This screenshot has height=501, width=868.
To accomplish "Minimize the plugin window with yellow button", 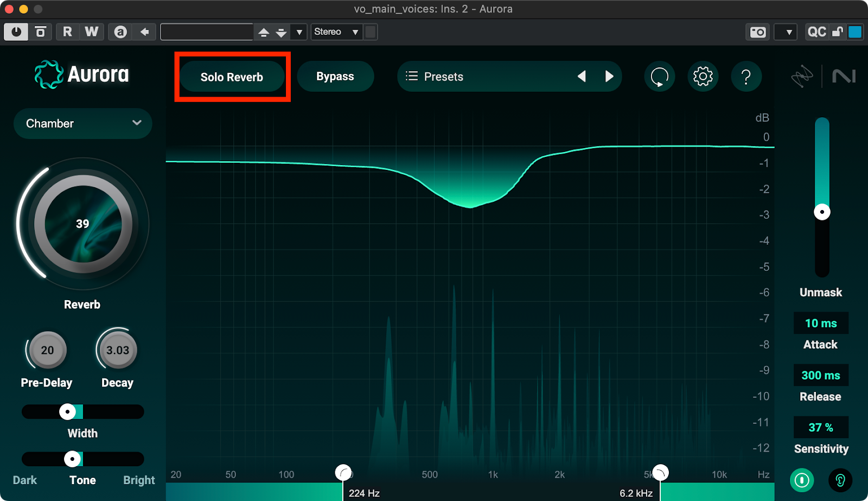I will tap(23, 9).
